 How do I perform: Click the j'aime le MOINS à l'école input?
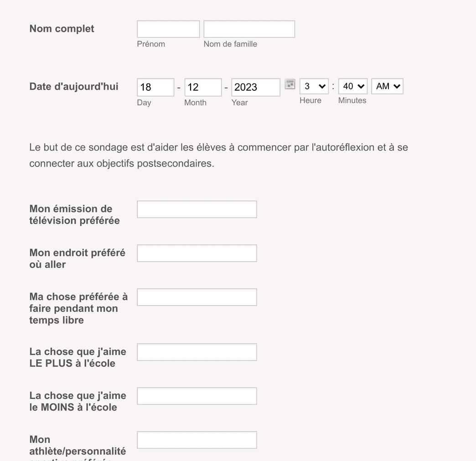tap(197, 395)
